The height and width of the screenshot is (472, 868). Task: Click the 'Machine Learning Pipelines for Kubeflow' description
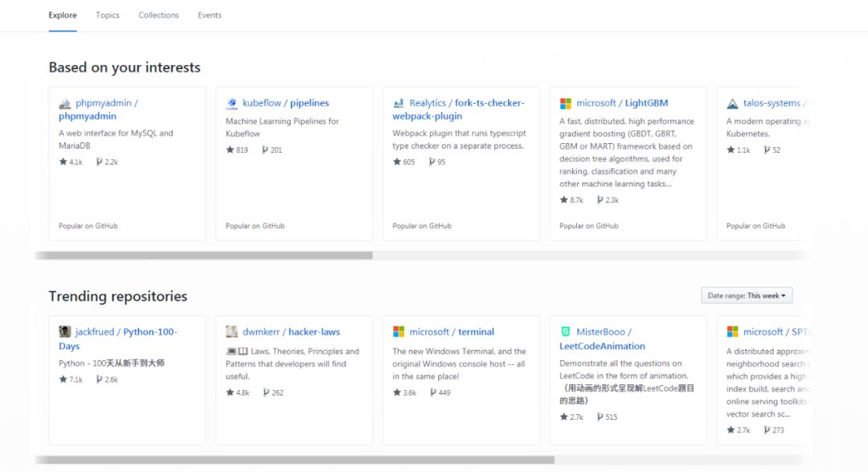tap(282, 127)
